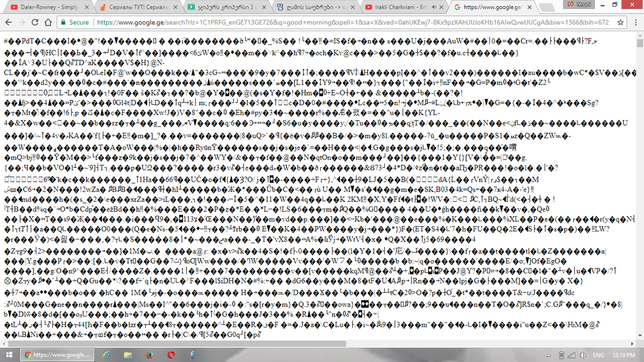
Task: Reload the current page
Action: (x=35, y=23)
